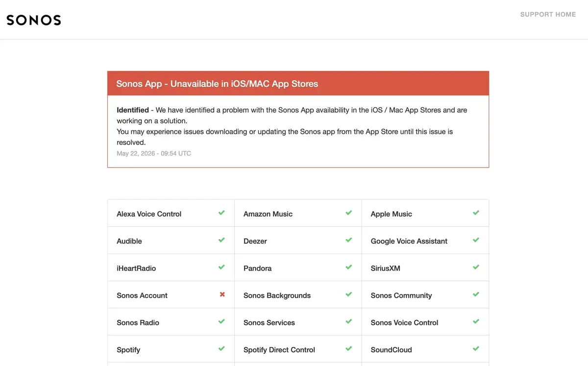Click the Sonos logo

tap(34, 20)
